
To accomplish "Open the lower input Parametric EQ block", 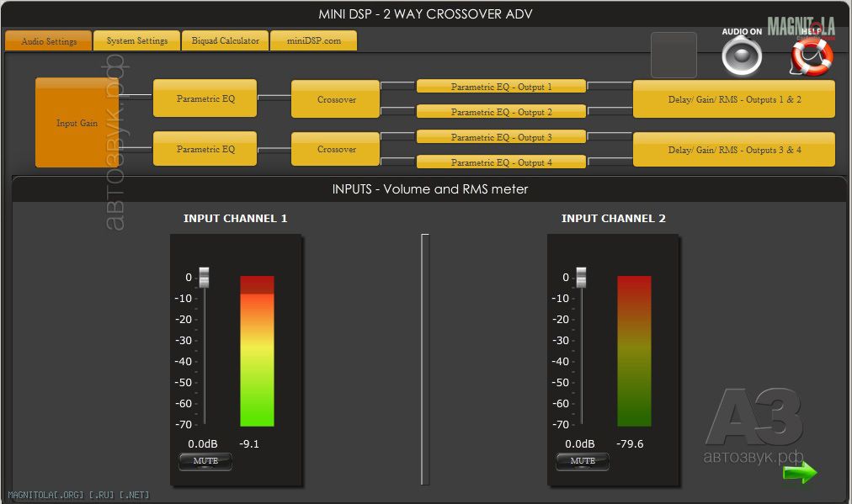I will click(205, 149).
